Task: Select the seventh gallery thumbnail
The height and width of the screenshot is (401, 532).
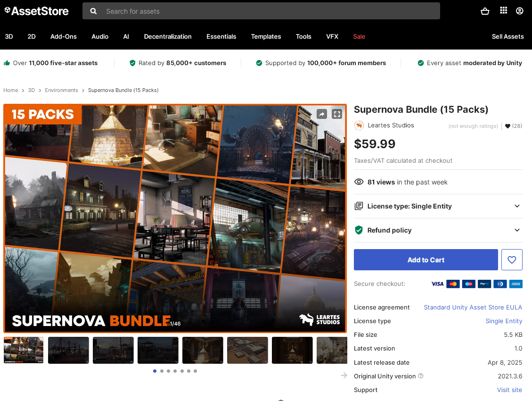Action: click(293, 350)
